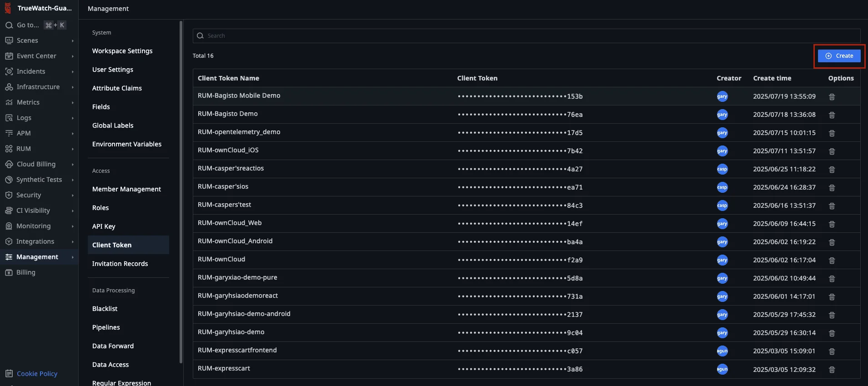Click casp avatar on RUM-caspers'test row
The width and height of the screenshot is (868, 386).
722,206
